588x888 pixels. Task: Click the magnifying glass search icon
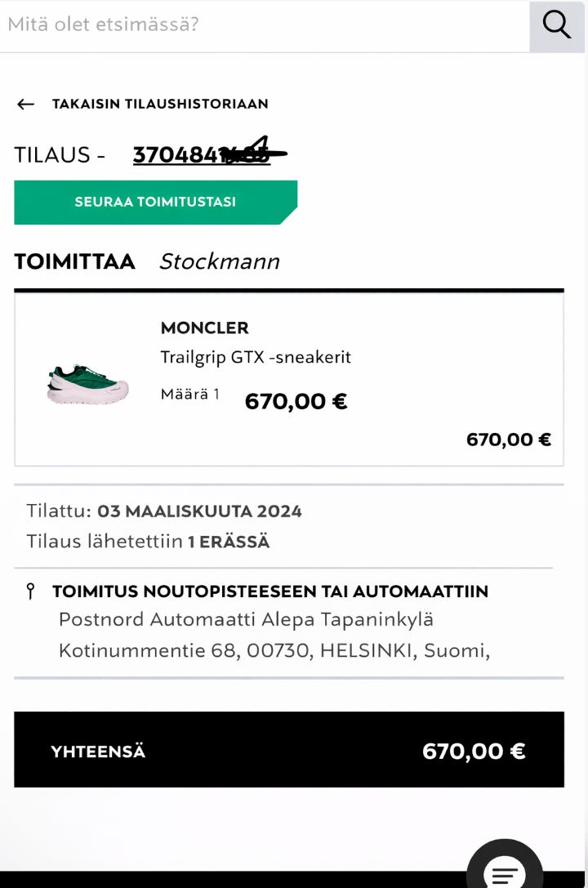pyautogui.click(x=556, y=25)
